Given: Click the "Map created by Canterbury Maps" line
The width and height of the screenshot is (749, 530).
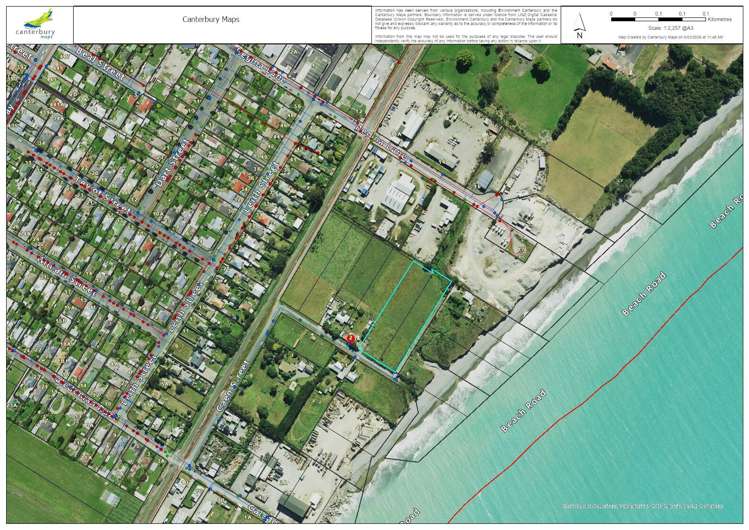Looking at the screenshot, I should [670, 37].
